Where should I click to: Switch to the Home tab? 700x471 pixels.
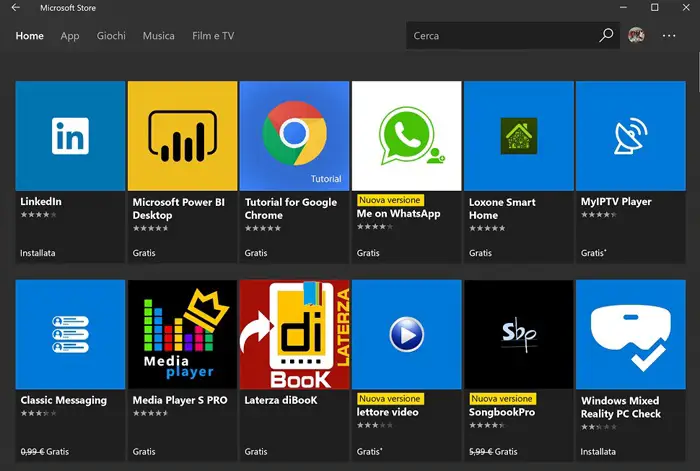pyautogui.click(x=29, y=36)
